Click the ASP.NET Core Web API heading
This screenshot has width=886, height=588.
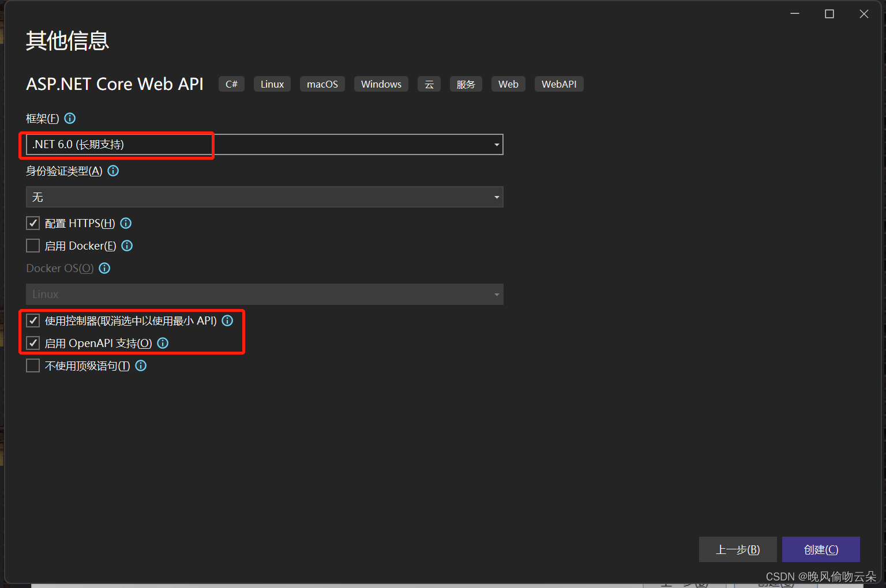pyautogui.click(x=115, y=84)
